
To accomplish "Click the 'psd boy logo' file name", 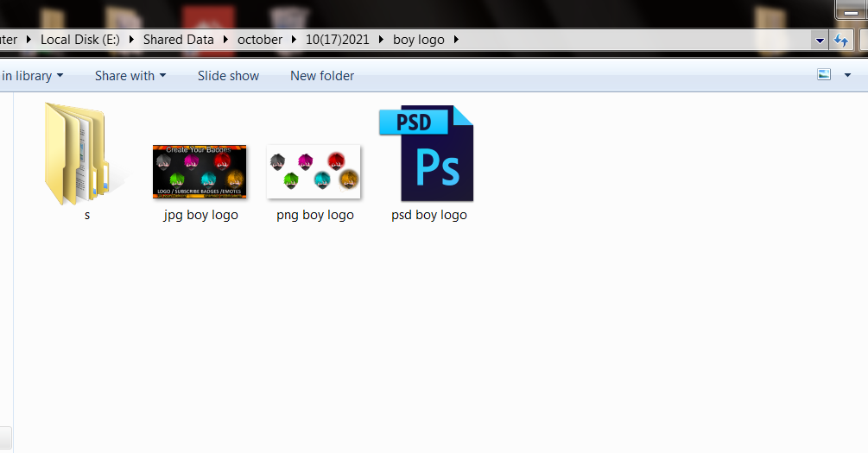I will [429, 215].
